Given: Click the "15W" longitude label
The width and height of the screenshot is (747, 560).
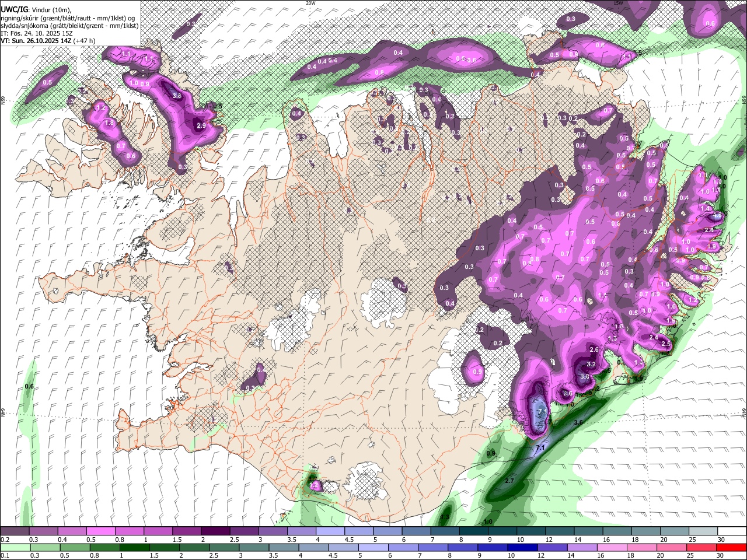Looking at the screenshot, I should pyautogui.click(x=617, y=3).
